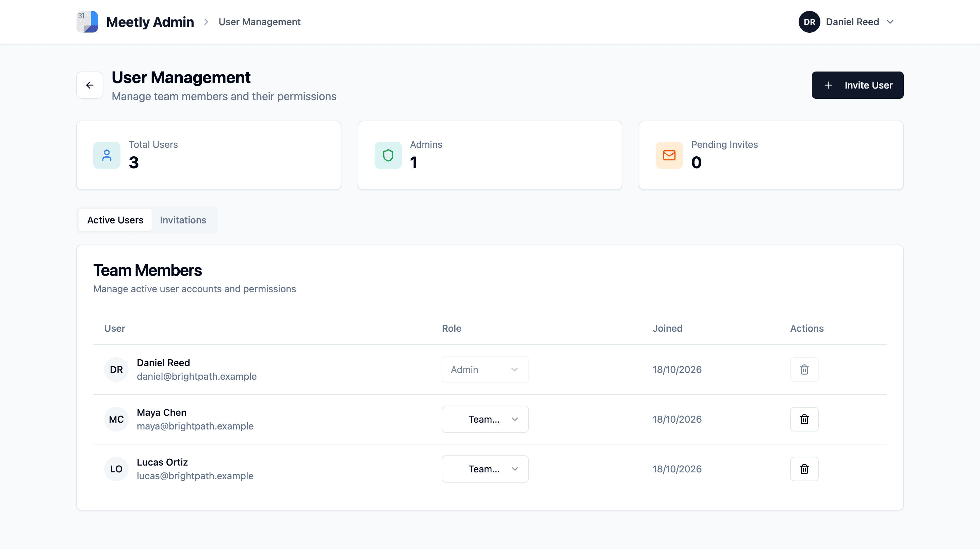Screen dimensions: 980x549
Task: Click the Invite User button
Action: tap(857, 85)
